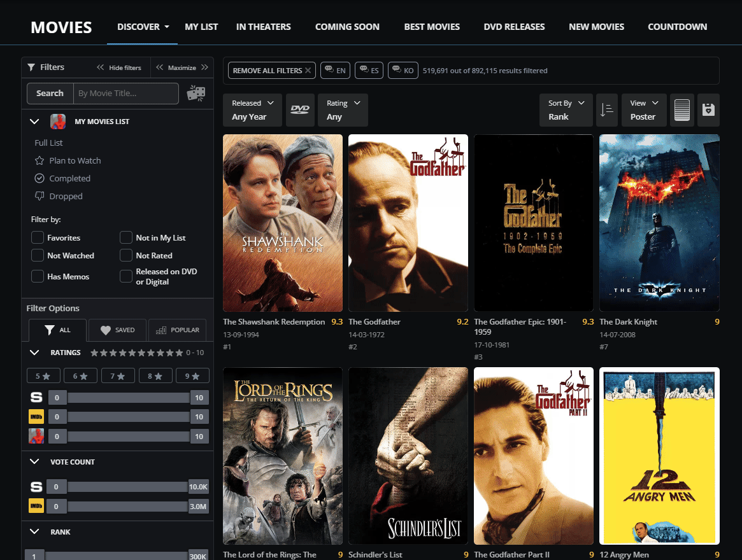Click the double chevron left of Hide filters
The image size is (742, 560).
(101, 67)
